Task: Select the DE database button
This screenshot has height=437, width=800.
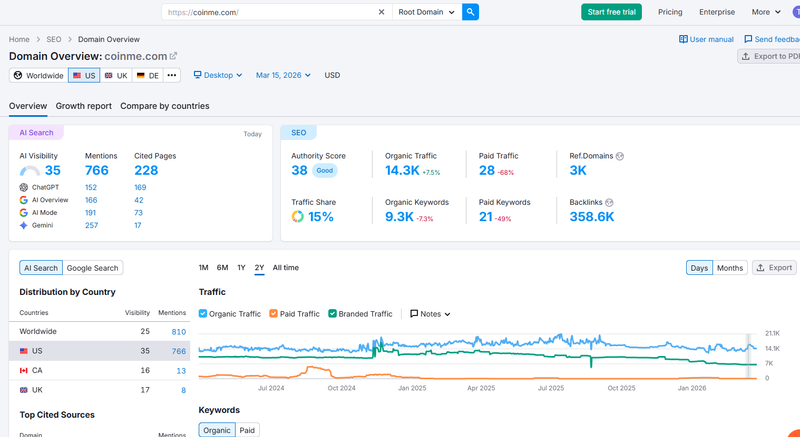Action: [148, 75]
